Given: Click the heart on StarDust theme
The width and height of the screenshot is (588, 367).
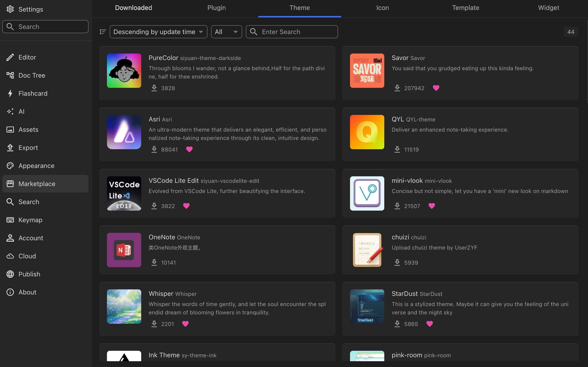Looking at the screenshot, I should pos(430,324).
